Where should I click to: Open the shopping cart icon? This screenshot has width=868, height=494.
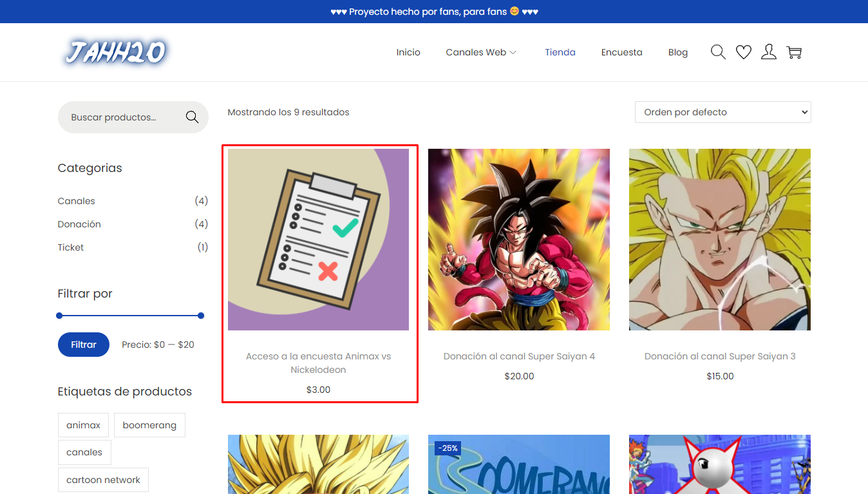(x=795, y=52)
